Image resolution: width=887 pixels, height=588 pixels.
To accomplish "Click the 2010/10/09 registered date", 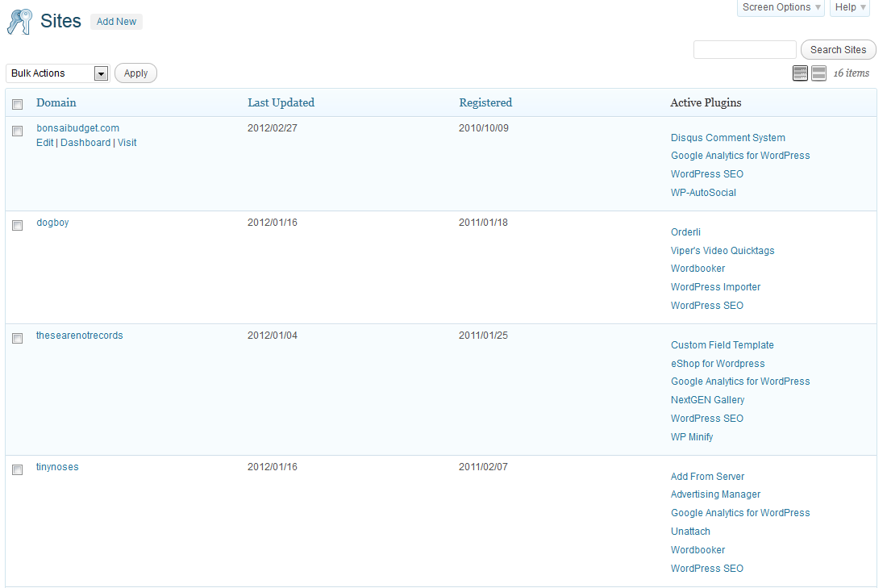I will [x=483, y=128].
